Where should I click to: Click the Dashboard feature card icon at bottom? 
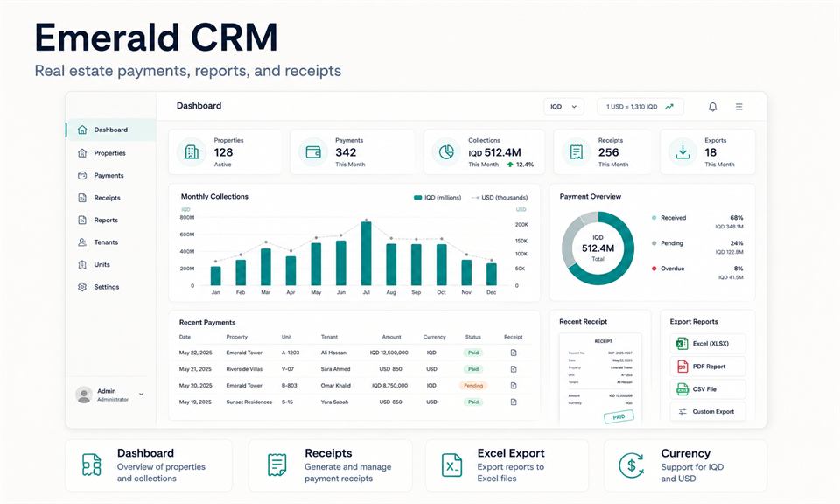[92, 465]
